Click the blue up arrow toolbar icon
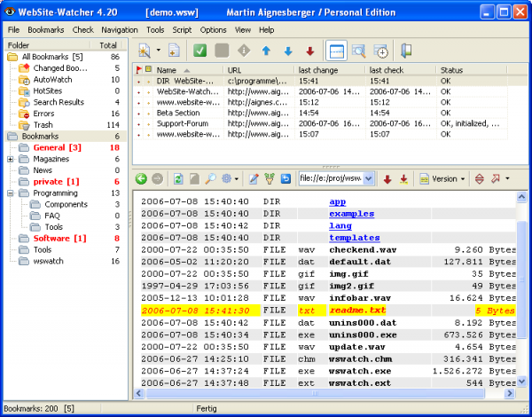532x417 pixels. [x=266, y=51]
